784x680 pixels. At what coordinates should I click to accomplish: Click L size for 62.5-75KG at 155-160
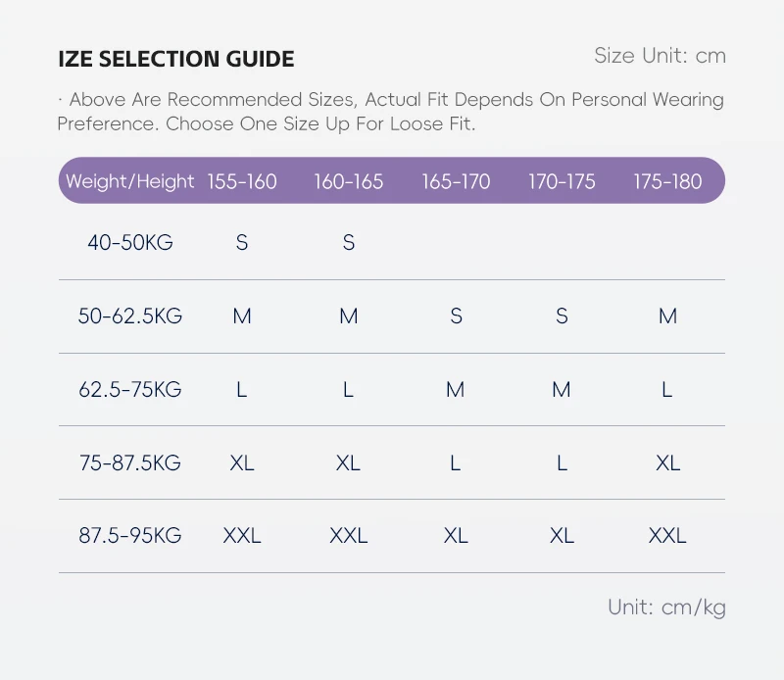point(242,390)
